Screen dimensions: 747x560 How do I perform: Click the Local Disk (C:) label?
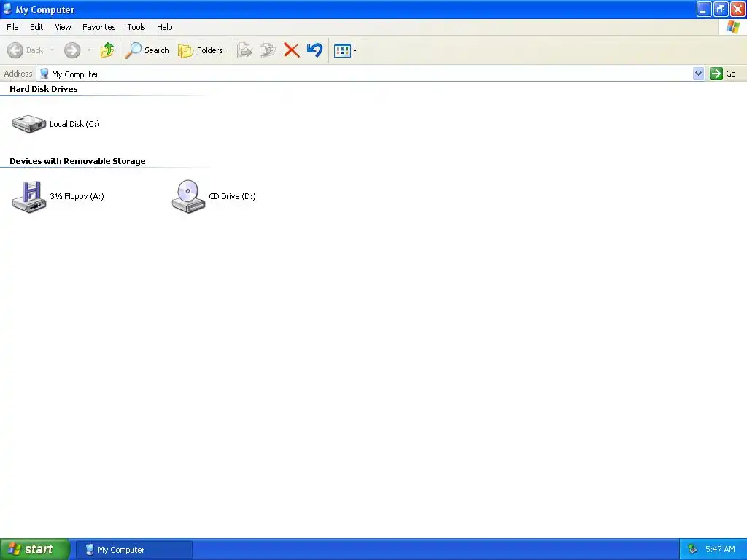point(74,124)
